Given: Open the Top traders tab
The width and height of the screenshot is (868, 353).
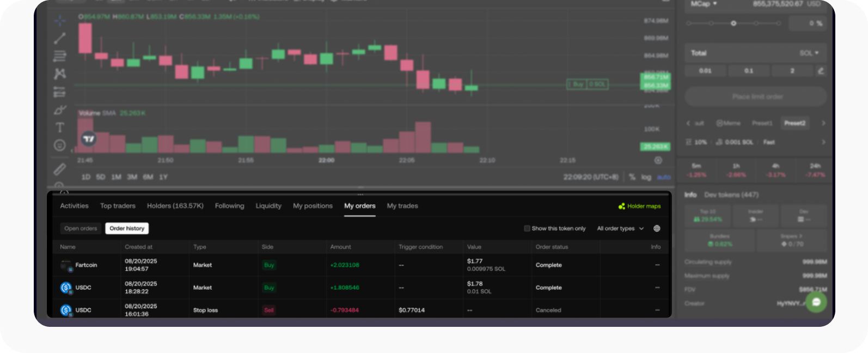Looking at the screenshot, I should 118,206.
